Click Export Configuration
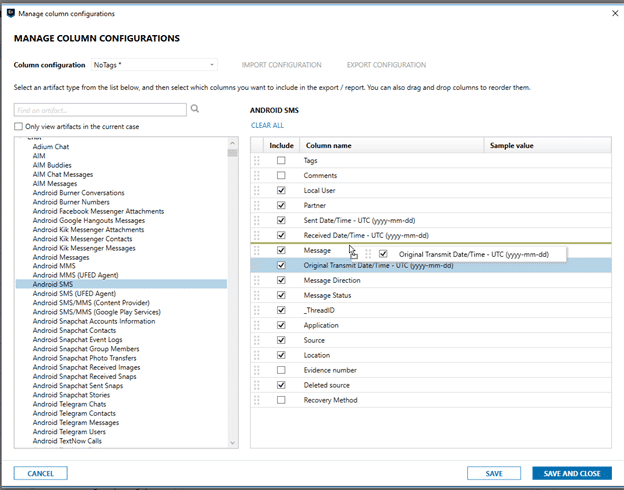 pos(386,65)
